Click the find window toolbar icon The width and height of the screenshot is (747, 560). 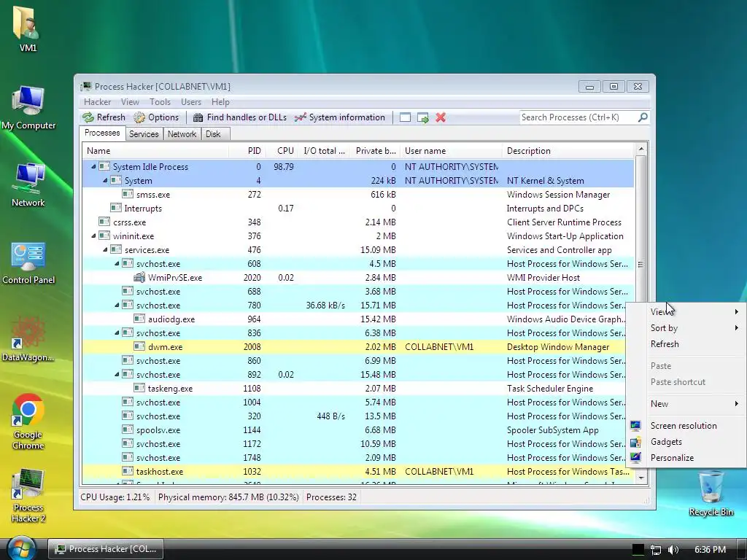pyautogui.click(x=405, y=117)
